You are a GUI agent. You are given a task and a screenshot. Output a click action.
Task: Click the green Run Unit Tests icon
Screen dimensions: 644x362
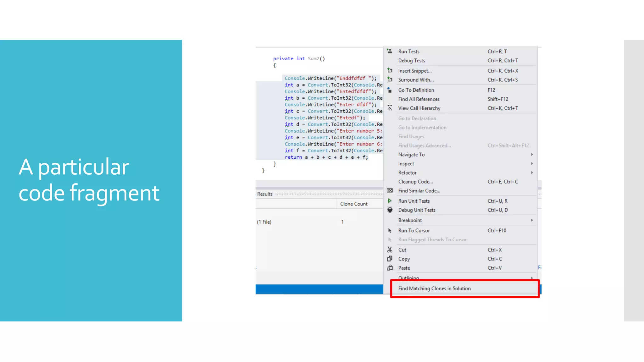(390, 201)
